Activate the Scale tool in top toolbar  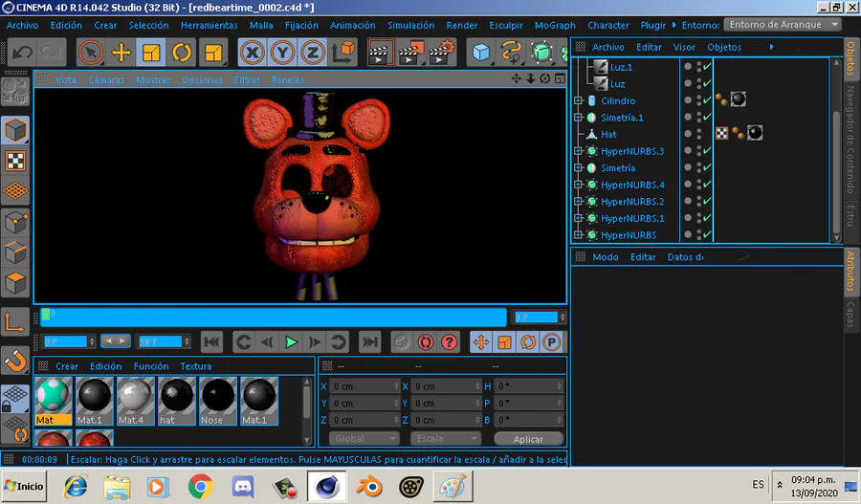coord(150,53)
